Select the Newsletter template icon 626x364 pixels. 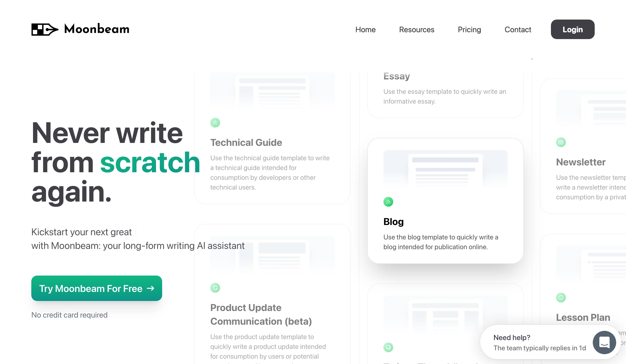(561, 141)
